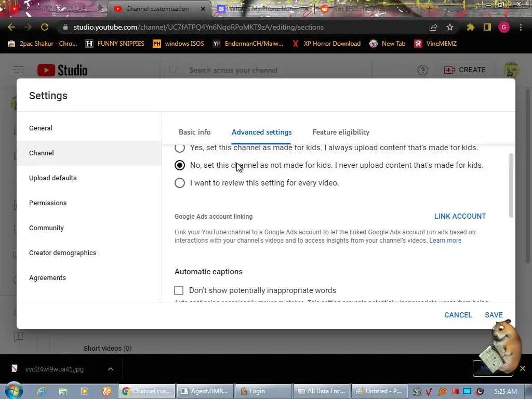Click the 'Search across your channel' field
This screenshot has height=399, width=532.
coord(266,70)
